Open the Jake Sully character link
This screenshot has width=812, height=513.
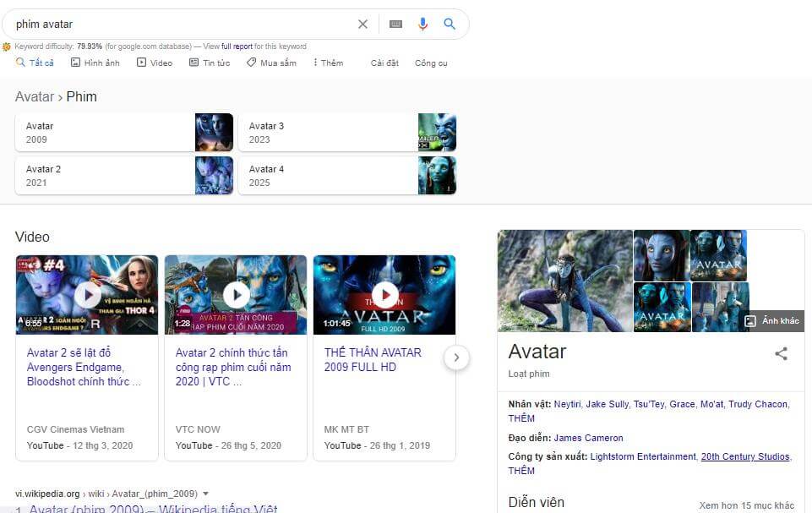[x=608, y=404]
